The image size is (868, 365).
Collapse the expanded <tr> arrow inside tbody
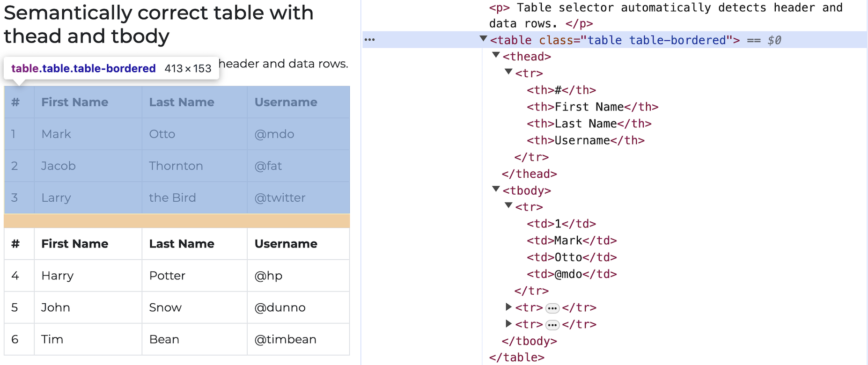pyautogui.click(x=508, y=206)
